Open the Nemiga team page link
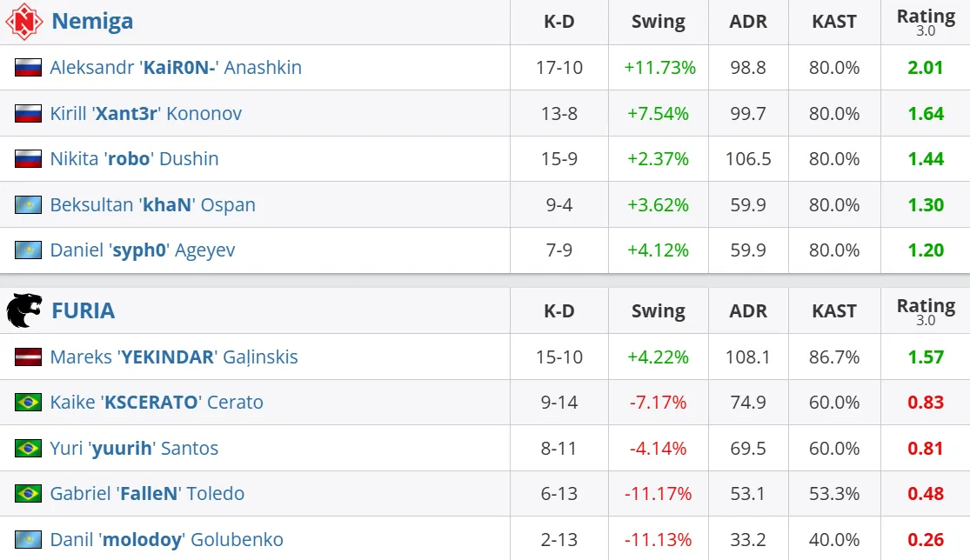The image size is (970, 560). pos(92,22)
